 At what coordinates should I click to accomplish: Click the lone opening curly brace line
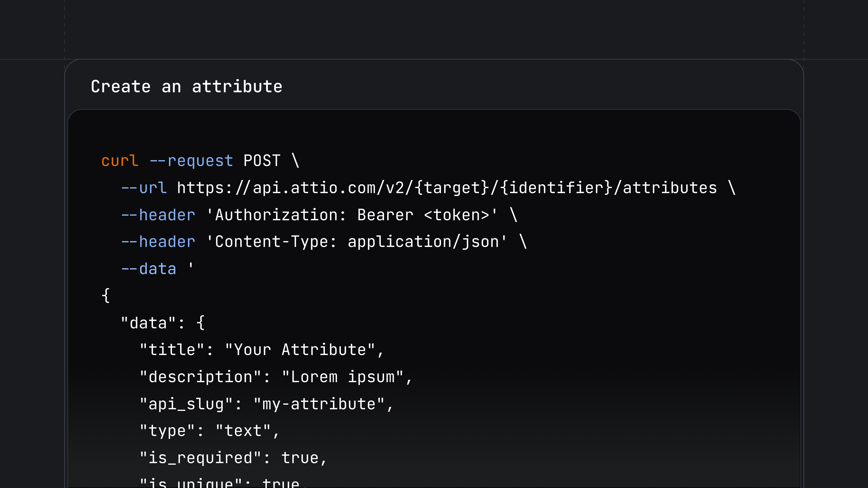pyautogui.click(x=106, y=296)
